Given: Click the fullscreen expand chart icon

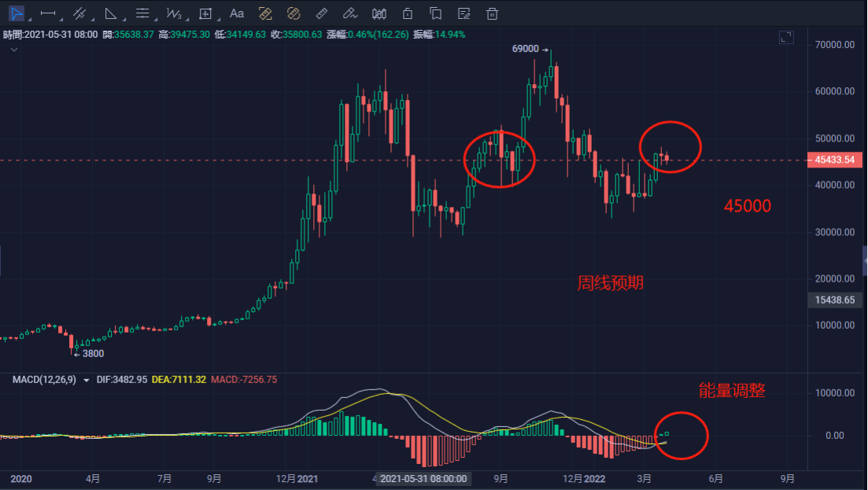Looking at the screenshot, I should [786, 37].
